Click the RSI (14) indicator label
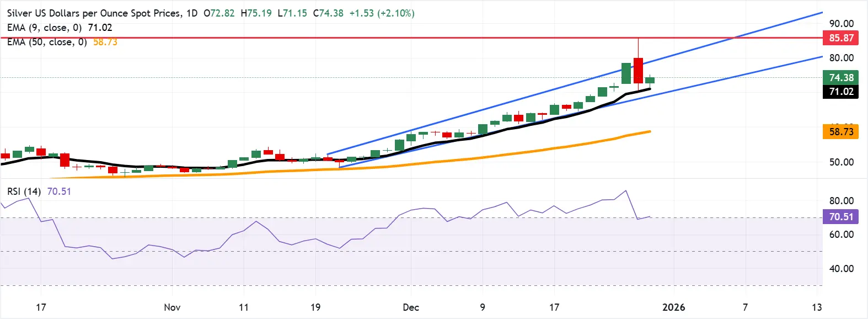 point(24,192)
